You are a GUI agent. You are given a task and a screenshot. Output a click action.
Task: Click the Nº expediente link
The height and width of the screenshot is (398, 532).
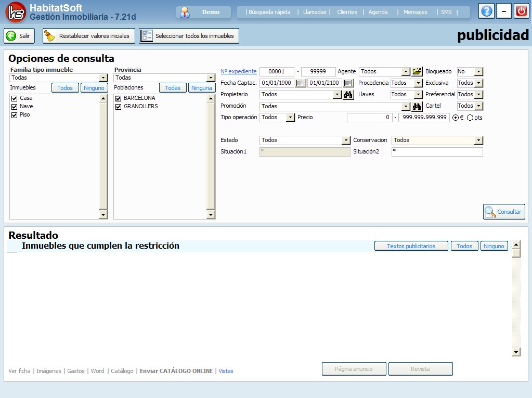[x=239, y=72]
